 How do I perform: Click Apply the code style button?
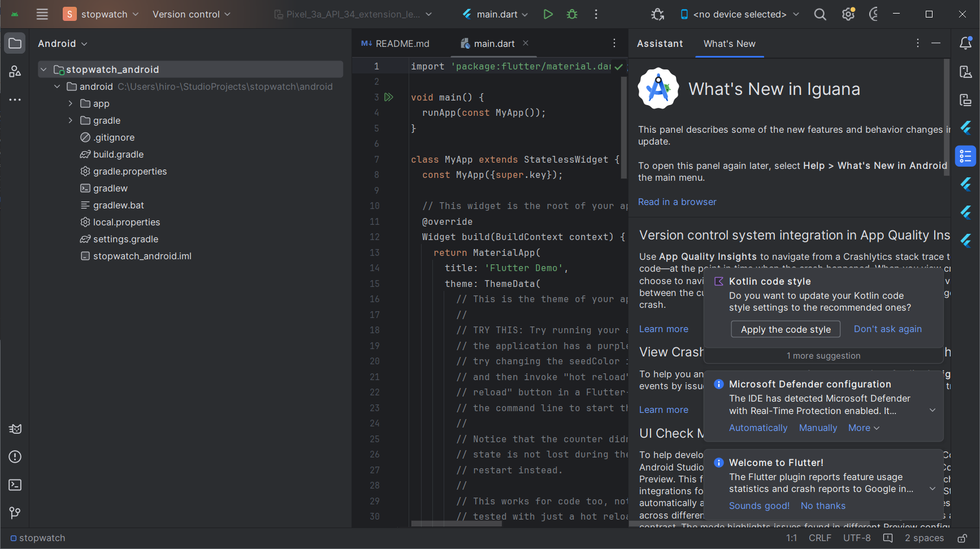pyautogui.click(x=785, y=329)
